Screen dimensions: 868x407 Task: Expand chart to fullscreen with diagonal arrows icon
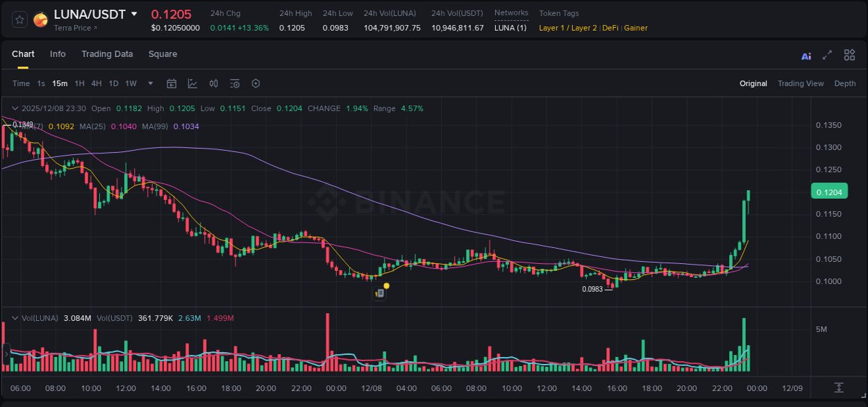(826, 54)
